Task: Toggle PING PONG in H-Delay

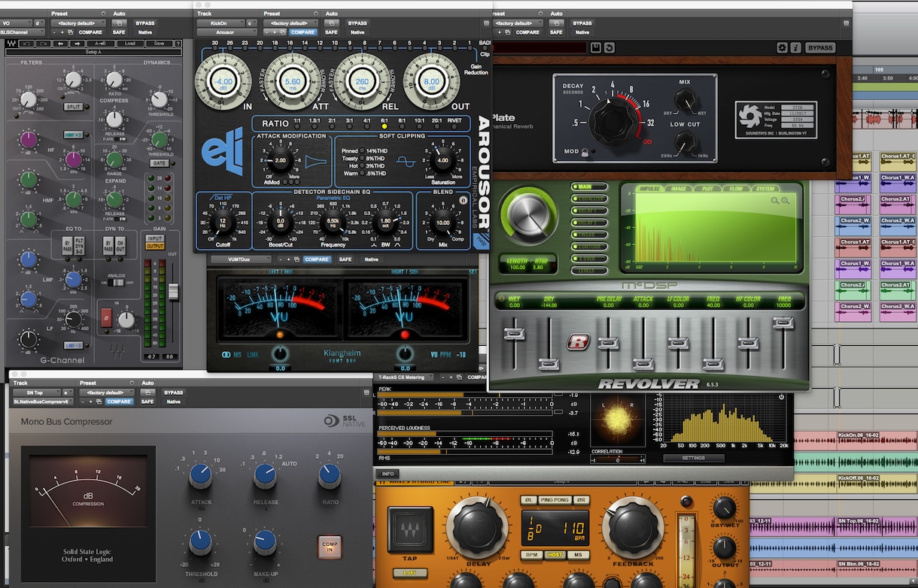Action: (555, 500)
